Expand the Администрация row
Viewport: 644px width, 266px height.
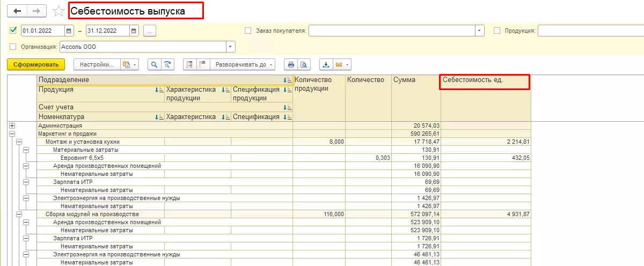(12, 125)
